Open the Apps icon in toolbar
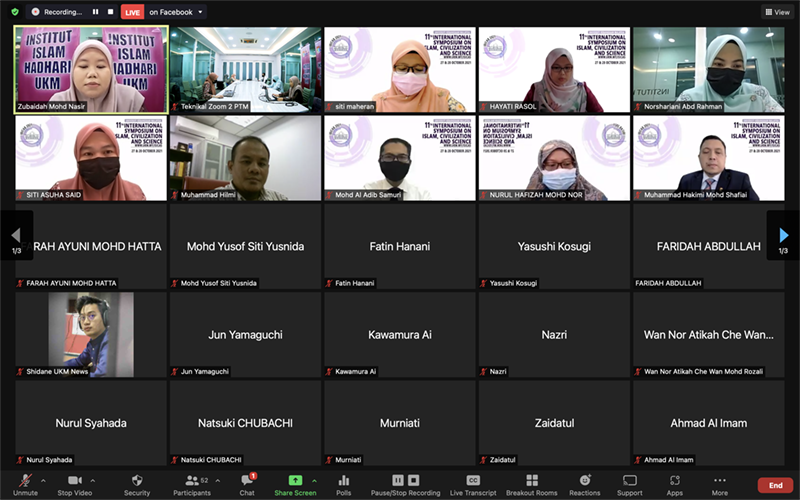Screen dimensions: 800x500 675,481
